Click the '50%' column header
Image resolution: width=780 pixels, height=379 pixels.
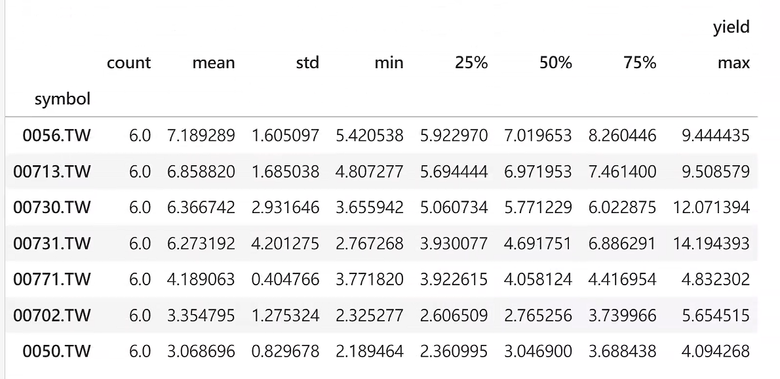point(556,63)
